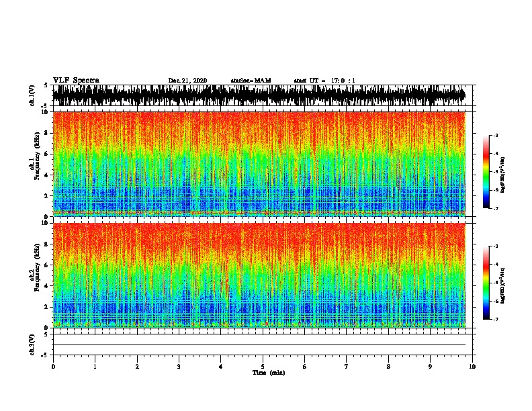The width and height of the screenshot is (532, 411).
Task: Click the 2 kHz tick on ch.1 frequency axis
Action: [47, 195]
